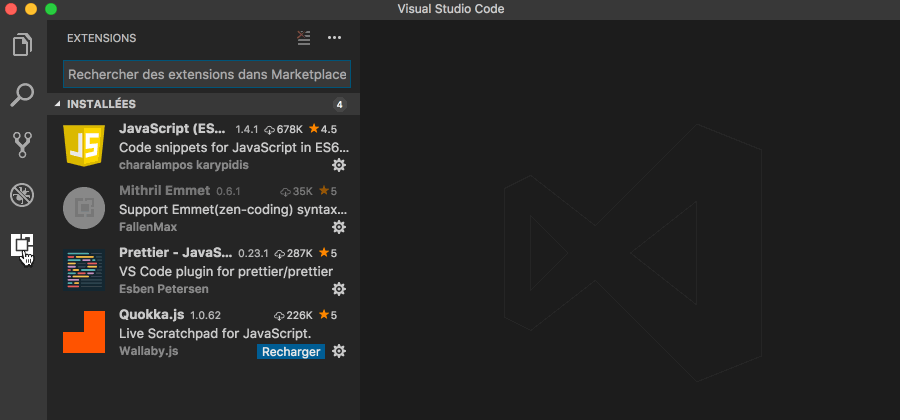Open the gear menu for JavaScript snippets extension

tap(339, 165)
